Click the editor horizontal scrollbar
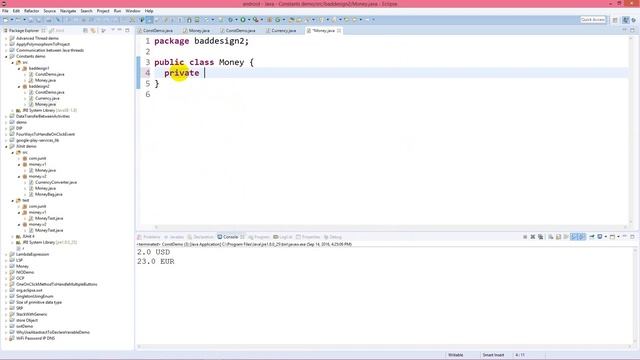The height and width of the screenshot is (360, 640). 390,227
